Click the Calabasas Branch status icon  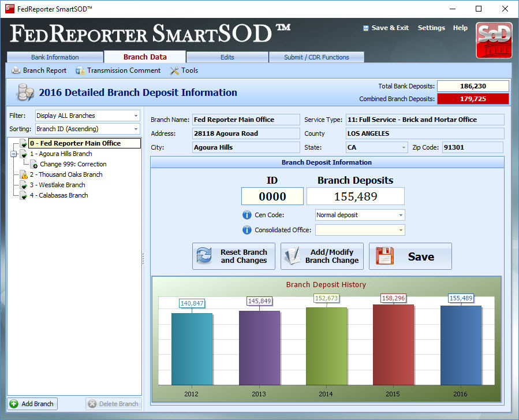coord(24,195)
